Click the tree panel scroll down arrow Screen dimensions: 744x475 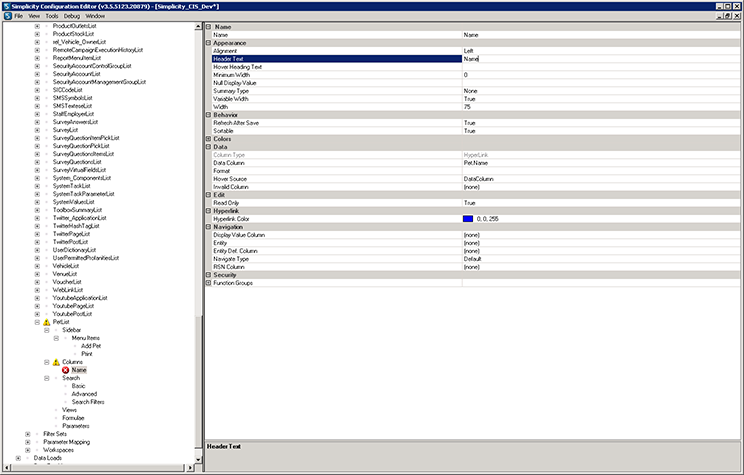click(x=198, y=459)
